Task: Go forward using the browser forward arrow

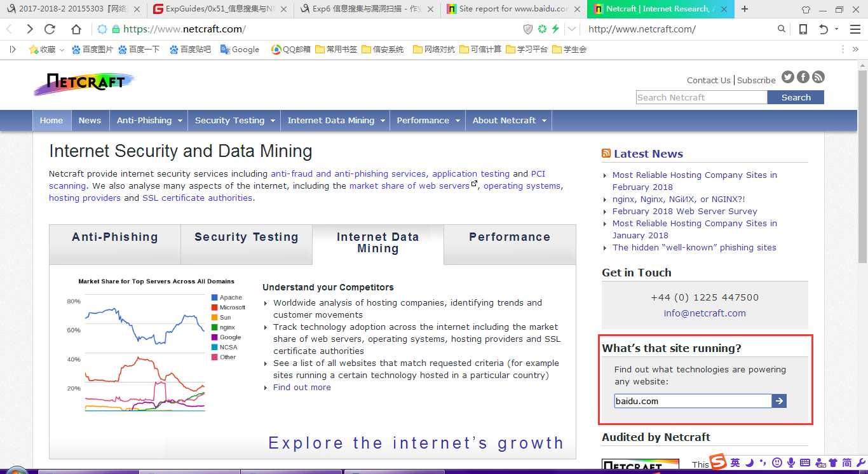Action: [29, 29]
